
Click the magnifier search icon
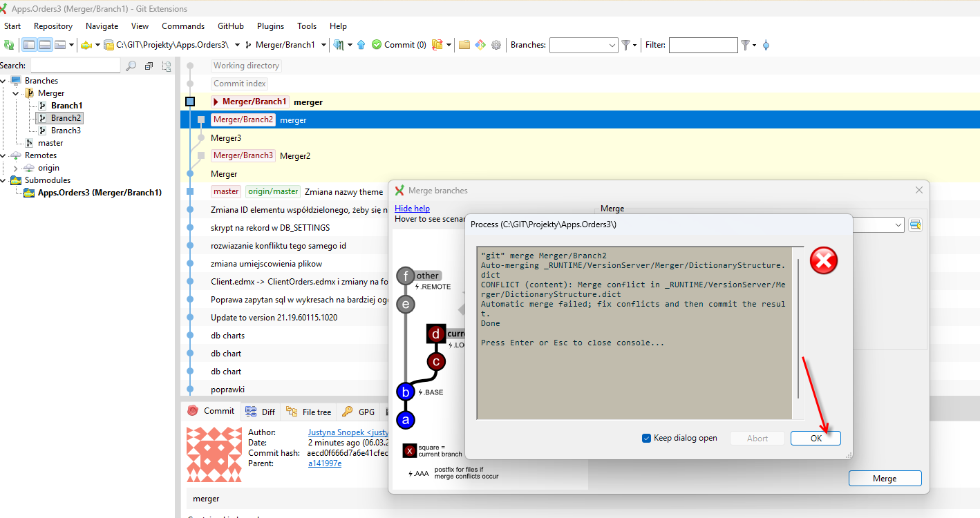(x=131, y=66)
